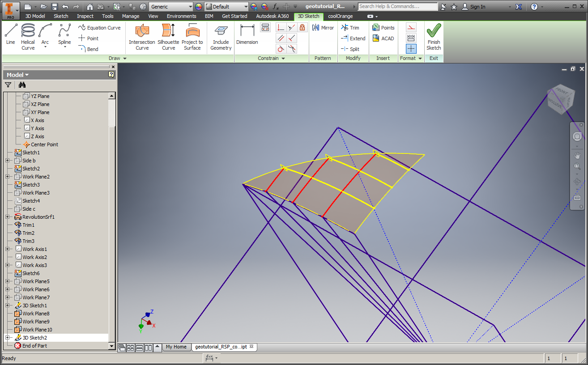Image resolution: width=588 pixels, height=365 pixels.
Task: Expand RevolutionSrf1 in the browser
Action: [7, 217]
